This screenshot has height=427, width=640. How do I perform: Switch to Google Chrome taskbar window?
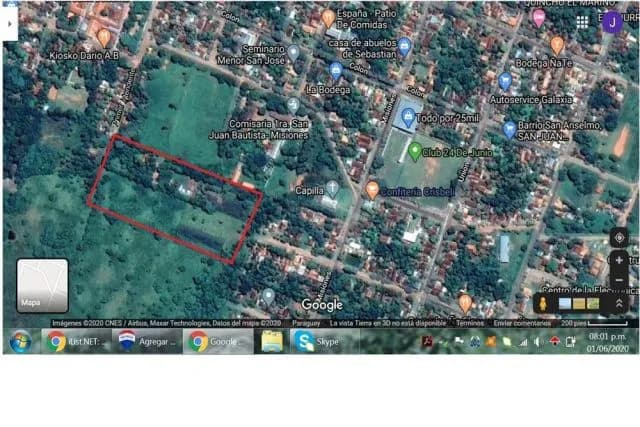pos(218,341)
